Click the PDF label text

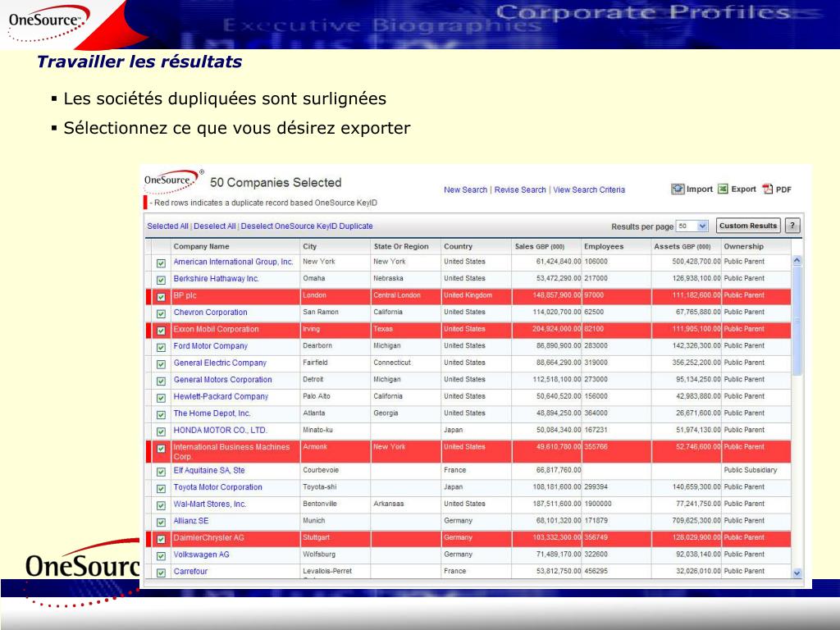pyautogui.click(x=783, y=189)
